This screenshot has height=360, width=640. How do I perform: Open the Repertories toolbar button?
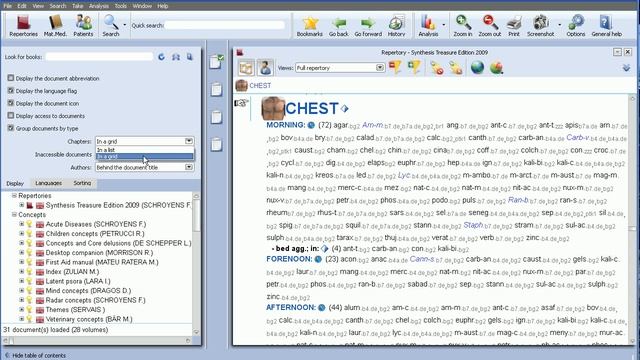(x=23, y=25)
